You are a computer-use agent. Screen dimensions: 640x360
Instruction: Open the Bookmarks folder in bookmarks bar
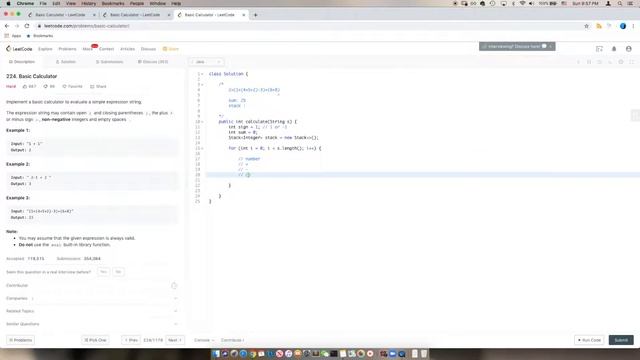(x=40, y=36)
